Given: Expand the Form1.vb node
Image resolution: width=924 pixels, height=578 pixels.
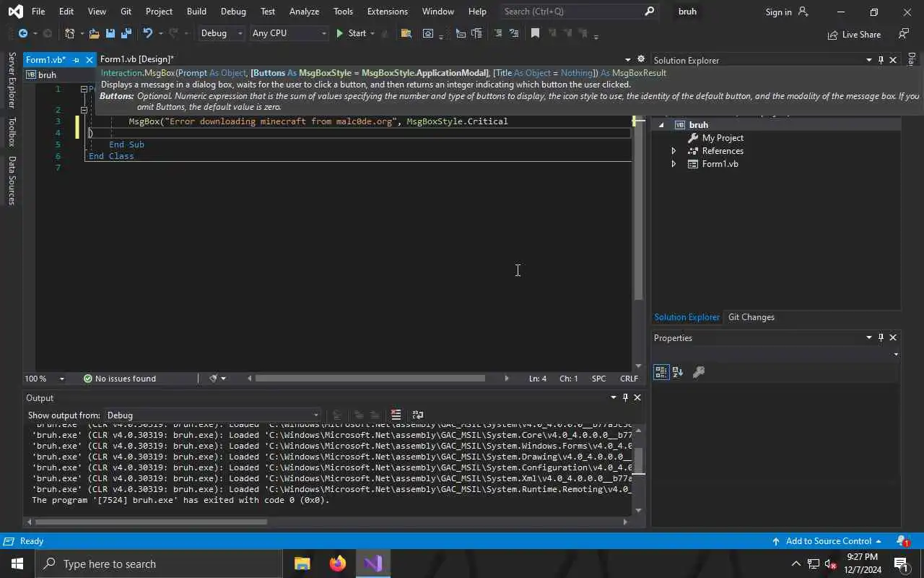Looking at the screenshot, I should click(674, 164).
